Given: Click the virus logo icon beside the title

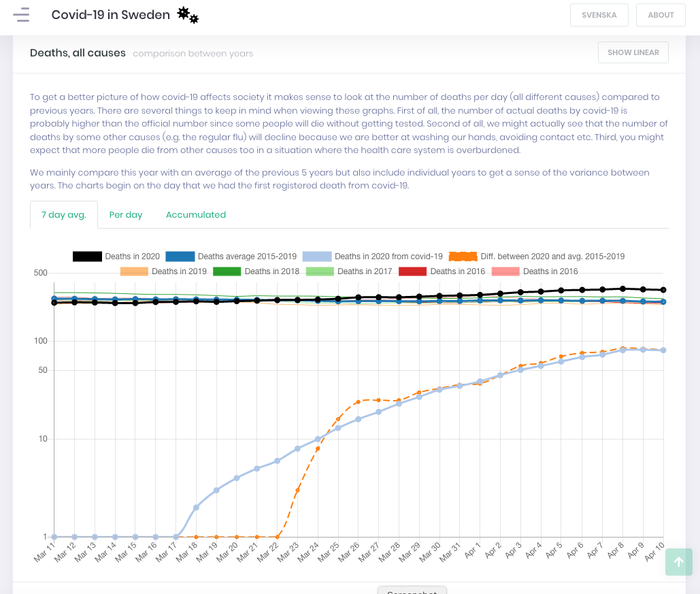Looking at the screenshot, I should coord(188,15).
